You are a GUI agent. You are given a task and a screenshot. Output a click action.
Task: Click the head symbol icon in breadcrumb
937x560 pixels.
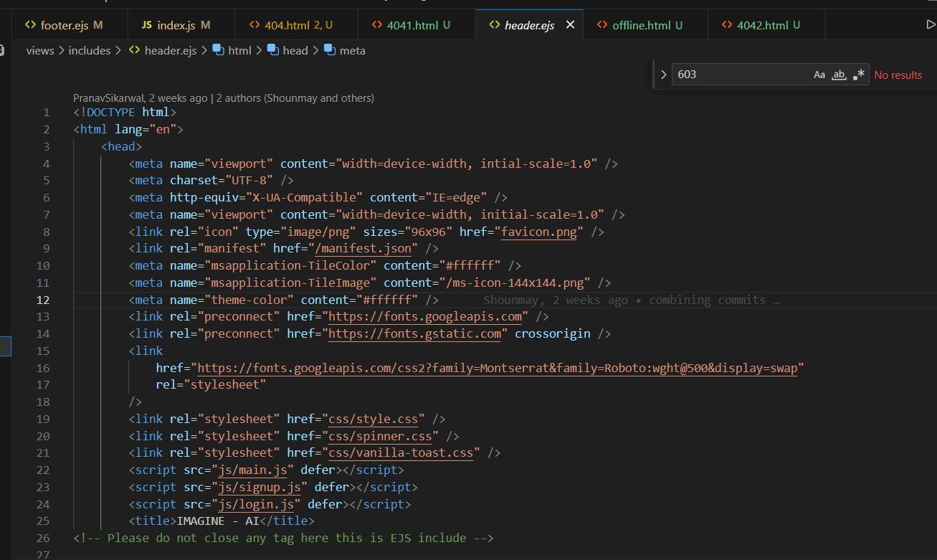(x=273, y=50)
